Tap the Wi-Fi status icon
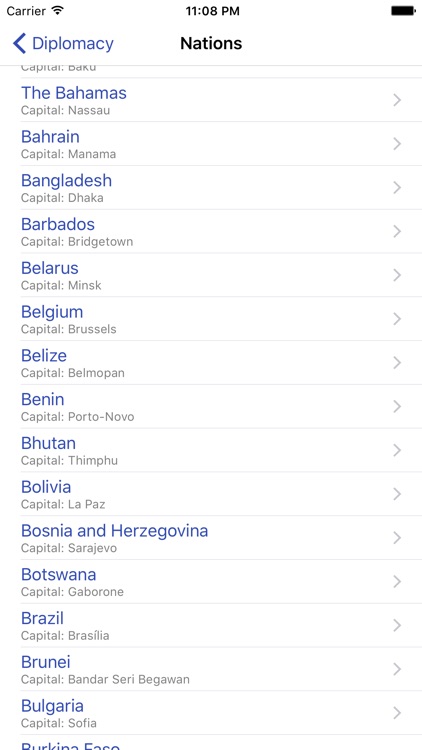 tap(58, 11)
